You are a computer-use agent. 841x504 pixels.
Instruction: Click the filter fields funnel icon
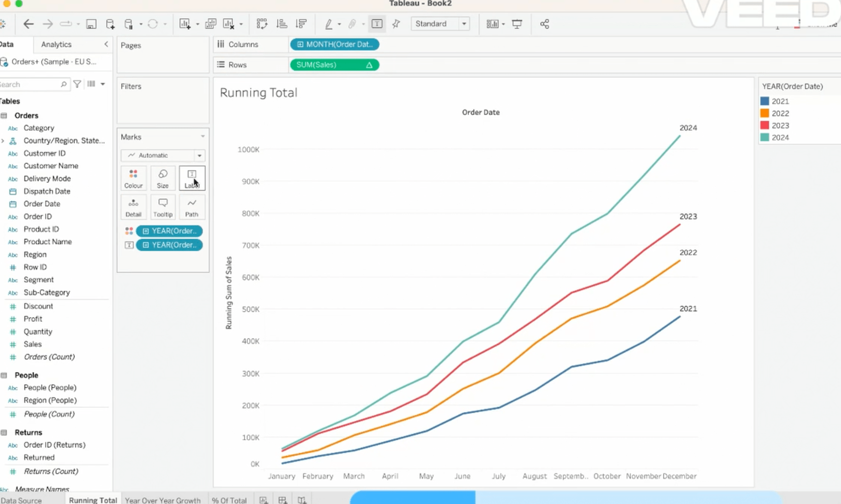pyautogui.click(x=77, y=84)
